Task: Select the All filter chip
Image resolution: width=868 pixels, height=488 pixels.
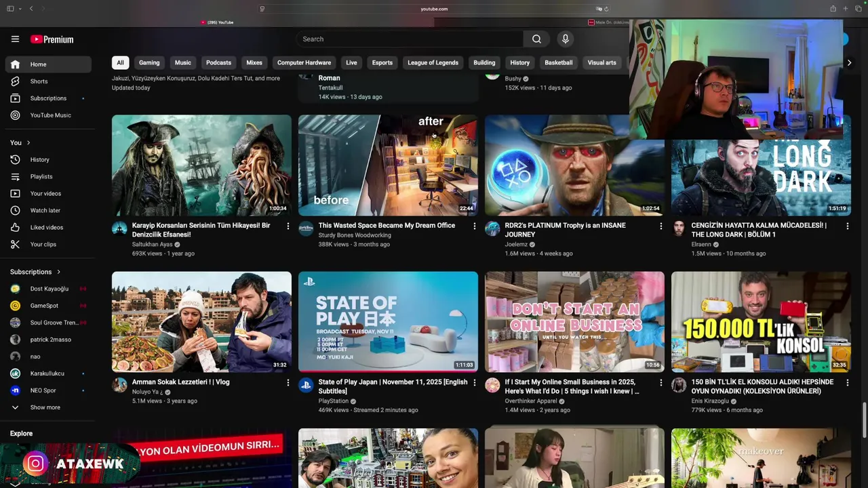Action: [x=120, y=63]
